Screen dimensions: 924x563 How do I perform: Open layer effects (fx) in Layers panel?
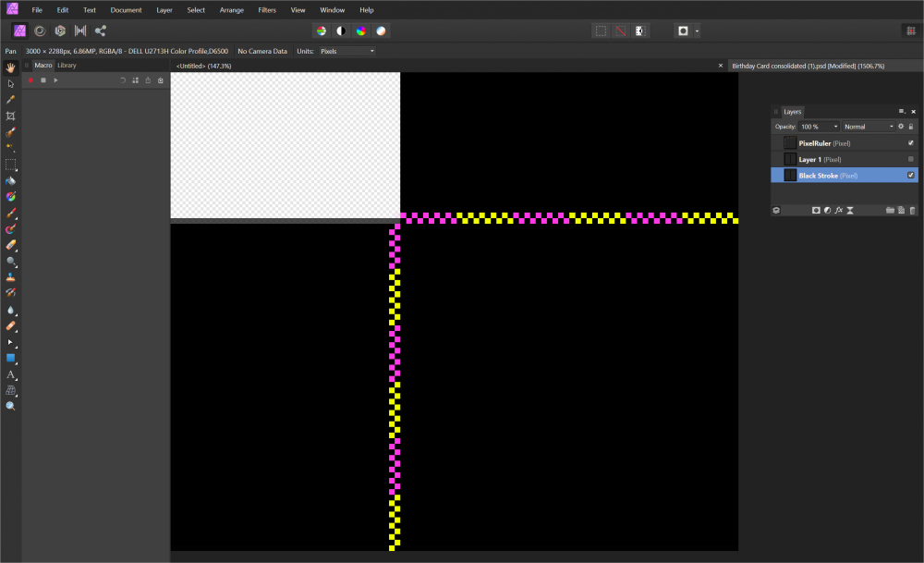[838, 211]
